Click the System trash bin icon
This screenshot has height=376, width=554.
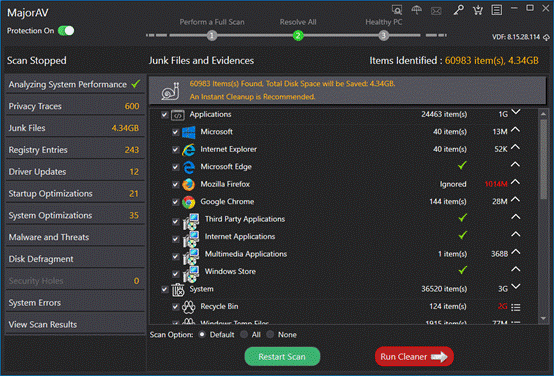click(178, 290)
